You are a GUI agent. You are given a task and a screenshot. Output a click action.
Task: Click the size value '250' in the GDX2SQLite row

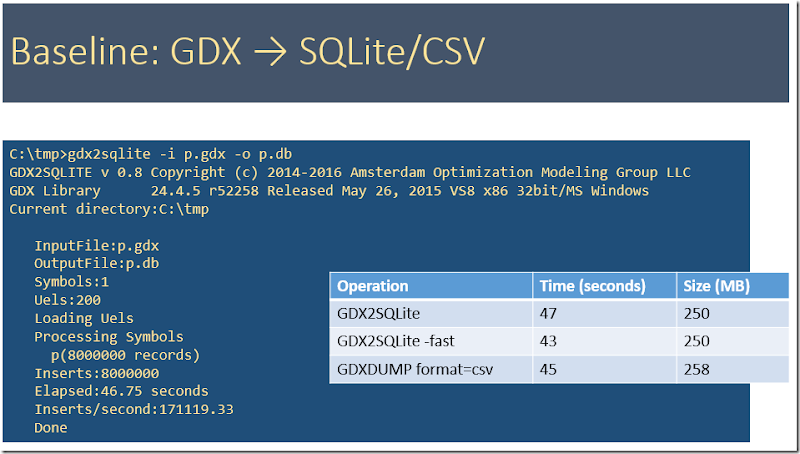click(x=696, y=313)
